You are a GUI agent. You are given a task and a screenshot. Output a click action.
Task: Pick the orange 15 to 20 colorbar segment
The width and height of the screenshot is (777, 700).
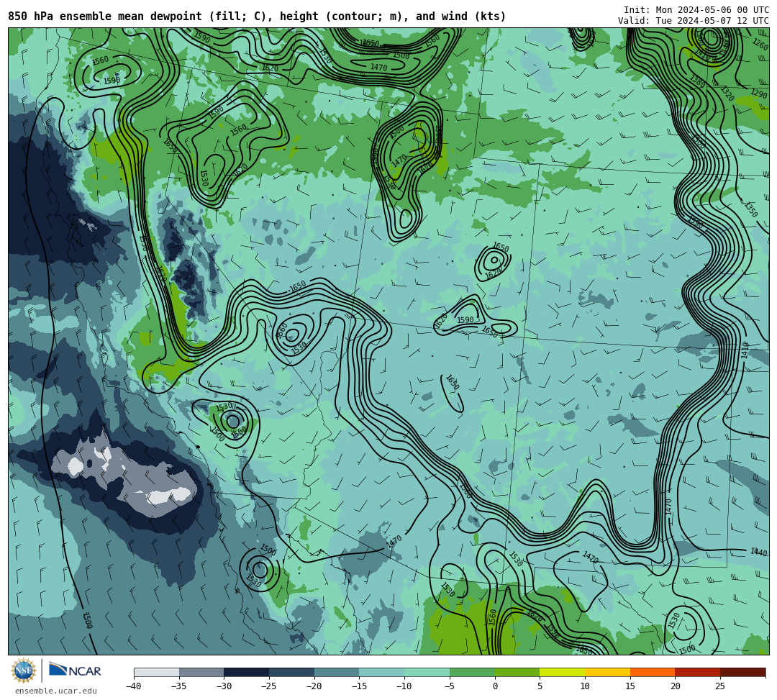tap(653, 672)
